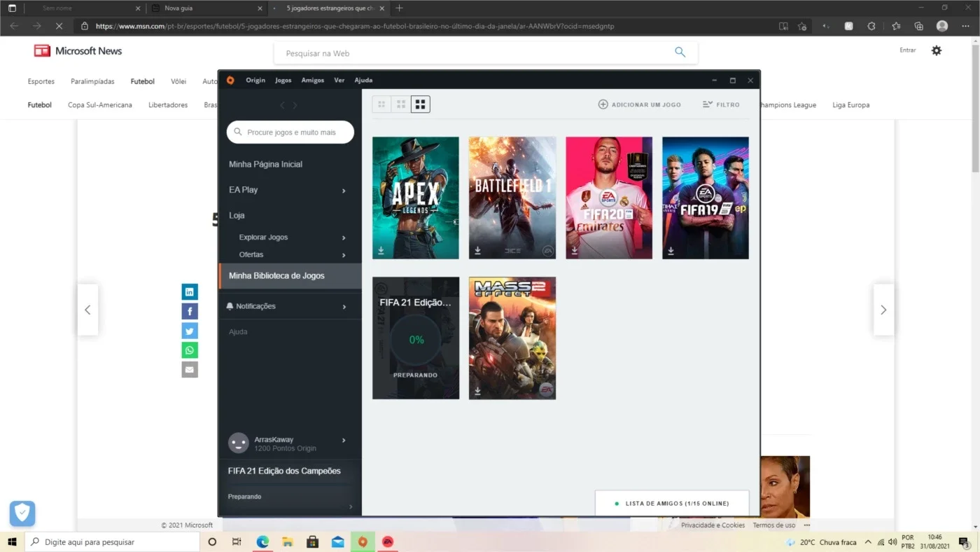Click the Origin logo icon in title bar
This screenshot has width=980, height=552.
pos(230,80)
